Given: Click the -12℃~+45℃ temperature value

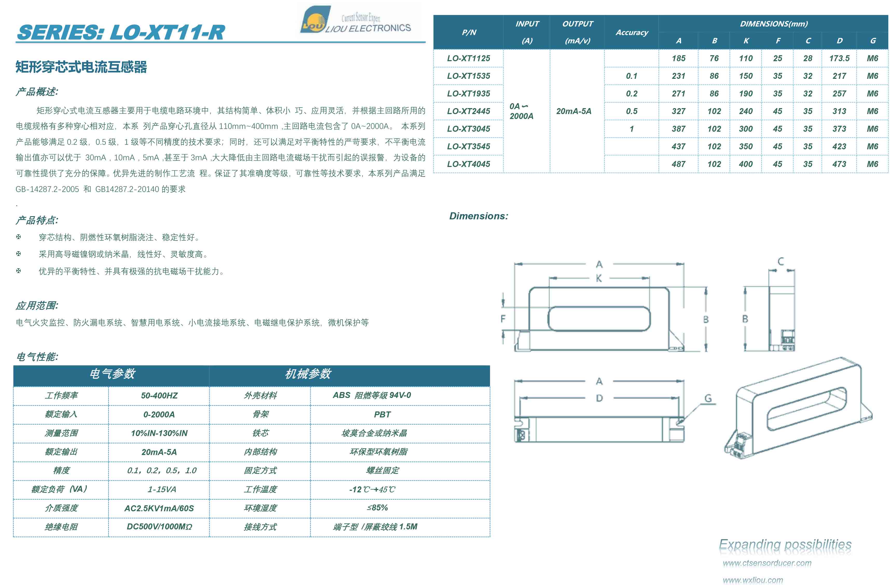Looking at the screenshot, I should tap(372, 489).
